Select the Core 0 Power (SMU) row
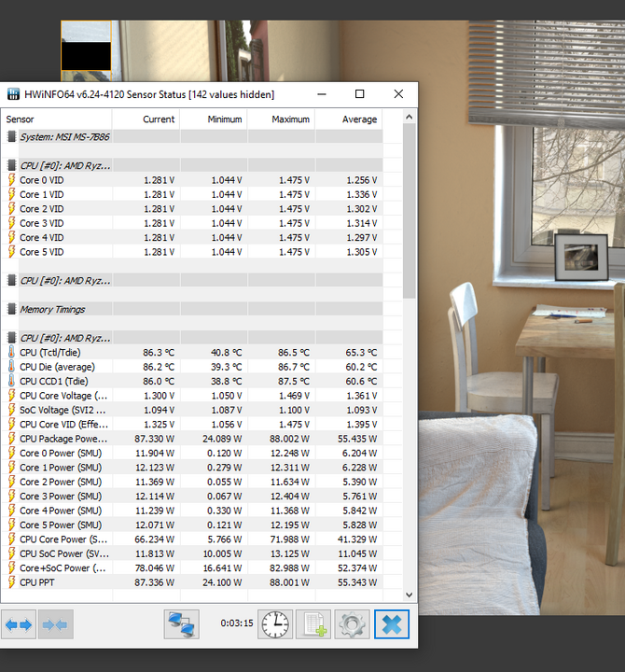625x672 pixels. (x=192, y=453)
